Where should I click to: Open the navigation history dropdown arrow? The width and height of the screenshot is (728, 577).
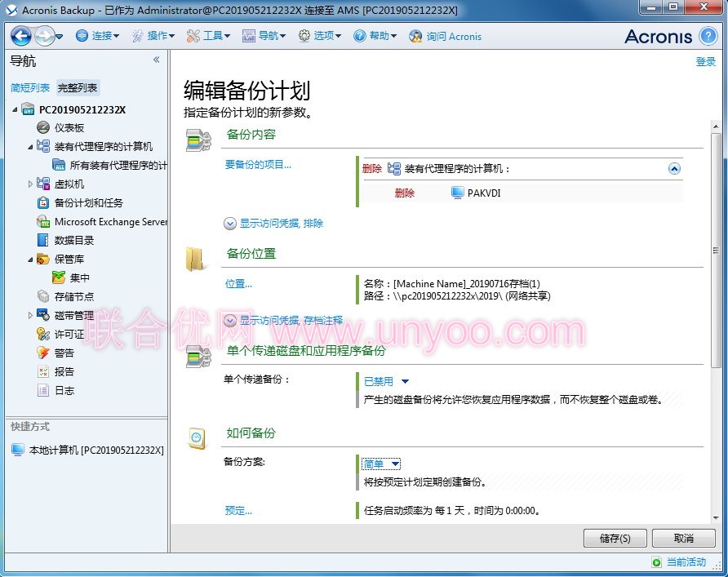tap(59, 36)
